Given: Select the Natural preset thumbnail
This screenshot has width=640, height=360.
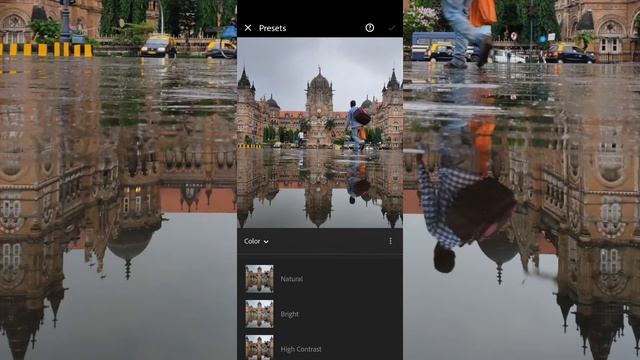Looking at the screenshot, I should 259,279.
